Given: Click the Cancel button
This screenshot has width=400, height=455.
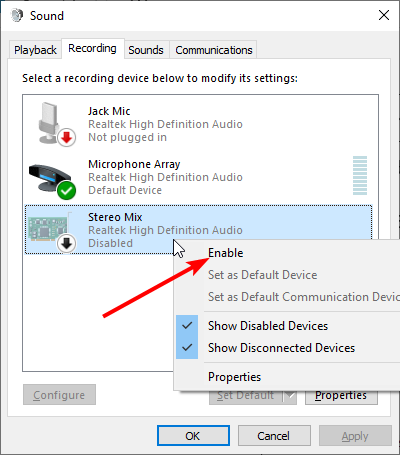Looking at the screenshot, I should pos(274,436).
